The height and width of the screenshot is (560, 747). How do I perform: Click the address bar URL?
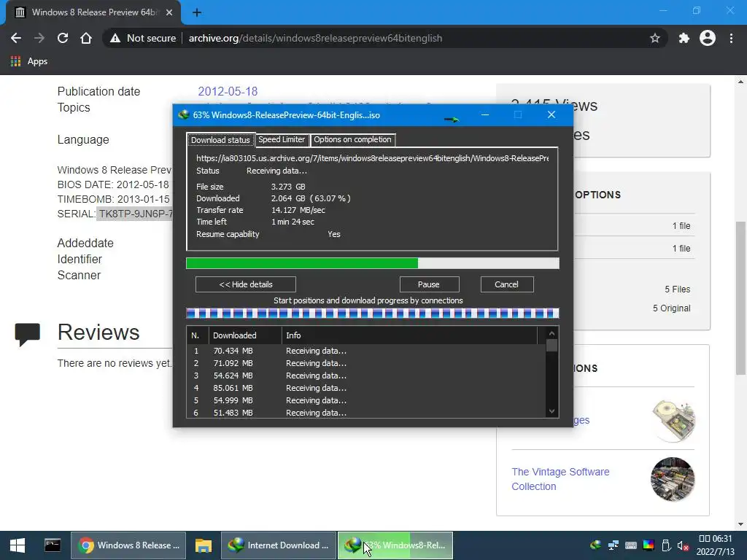click(315, 38)
